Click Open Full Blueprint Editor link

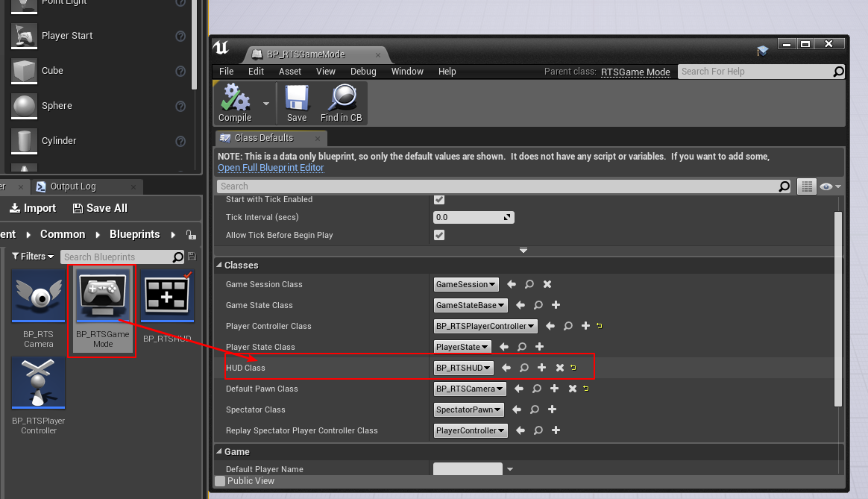click(271, 168)
